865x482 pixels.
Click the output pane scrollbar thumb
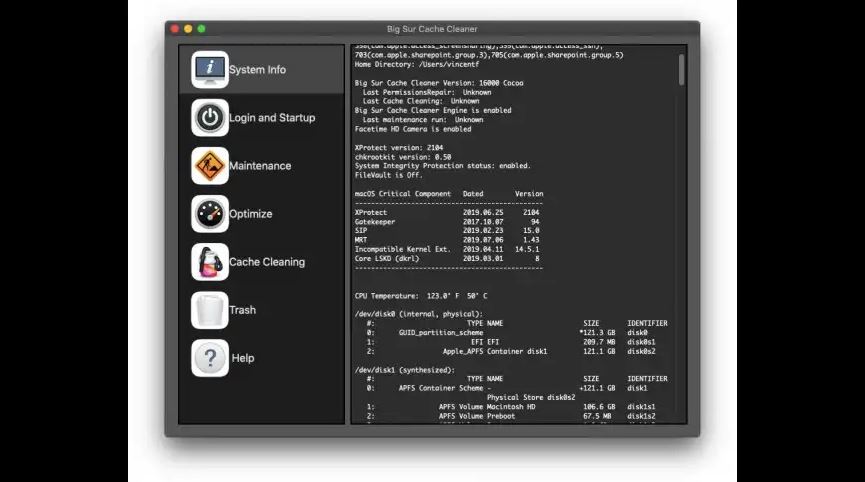pos(681,69)
